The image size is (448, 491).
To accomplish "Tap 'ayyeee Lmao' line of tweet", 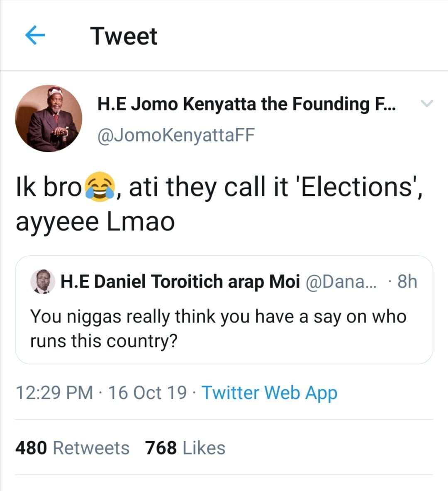I will (95, 222).
